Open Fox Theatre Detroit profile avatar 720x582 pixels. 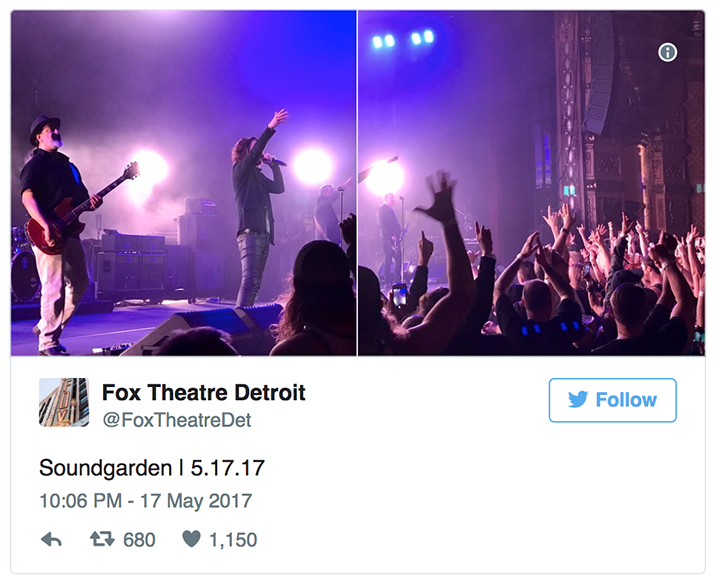pos(64,402)
